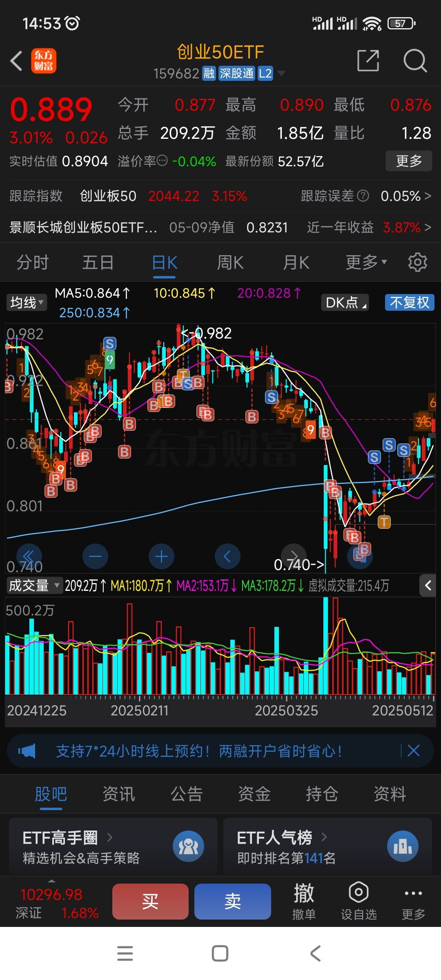The image size is (441, 980).
Task: Tap the orange T marker on chart
Action: (x=384, y=521)
